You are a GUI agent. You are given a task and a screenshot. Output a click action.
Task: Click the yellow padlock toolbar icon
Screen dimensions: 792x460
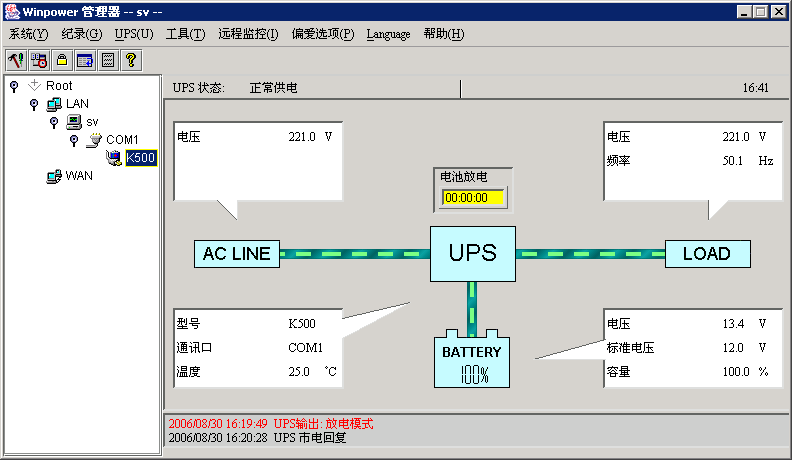(62, 61)
